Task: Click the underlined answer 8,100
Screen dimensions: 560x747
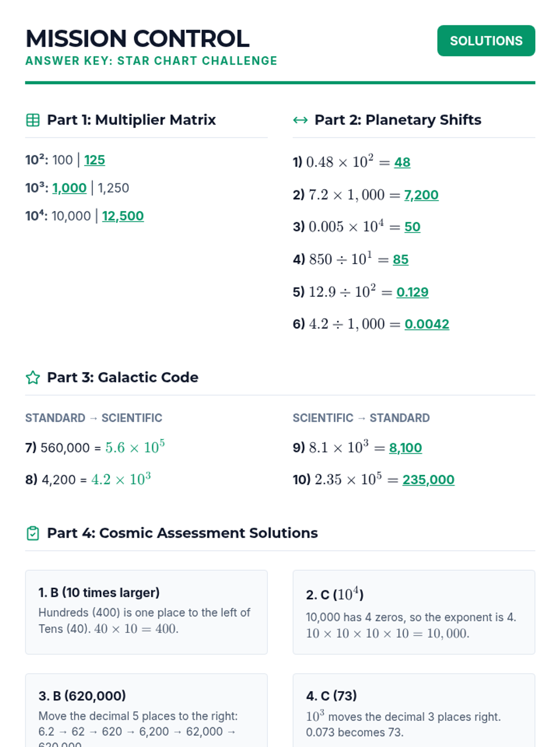Action: coord(405,448)
